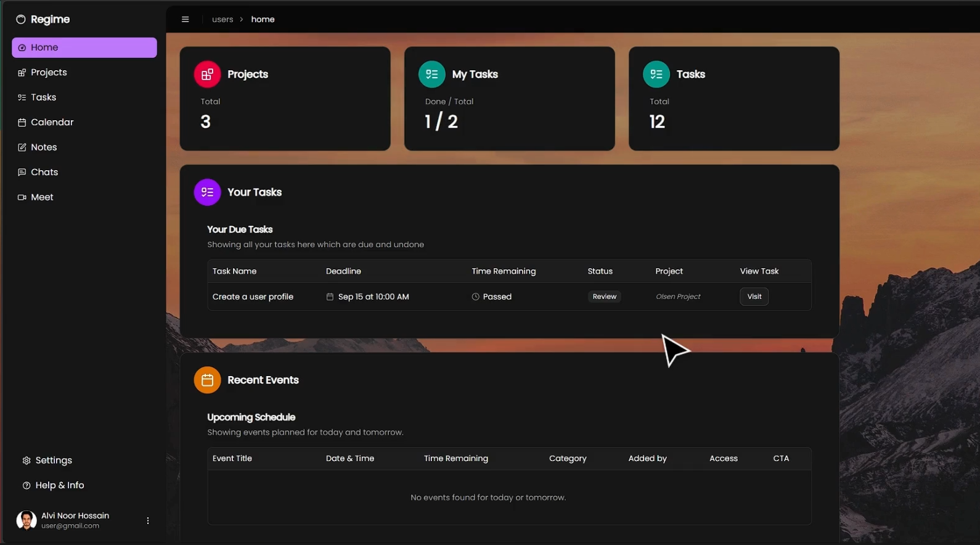Screen dimensions: 980x545
Task: Click the Passed time remaining value
Action: (497, 297)
